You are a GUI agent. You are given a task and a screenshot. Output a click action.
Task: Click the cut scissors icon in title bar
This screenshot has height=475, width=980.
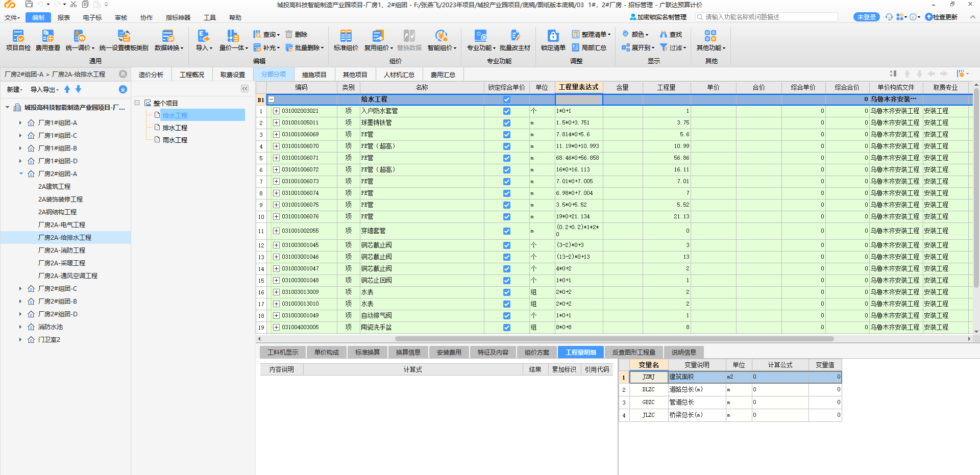[73, 4]
